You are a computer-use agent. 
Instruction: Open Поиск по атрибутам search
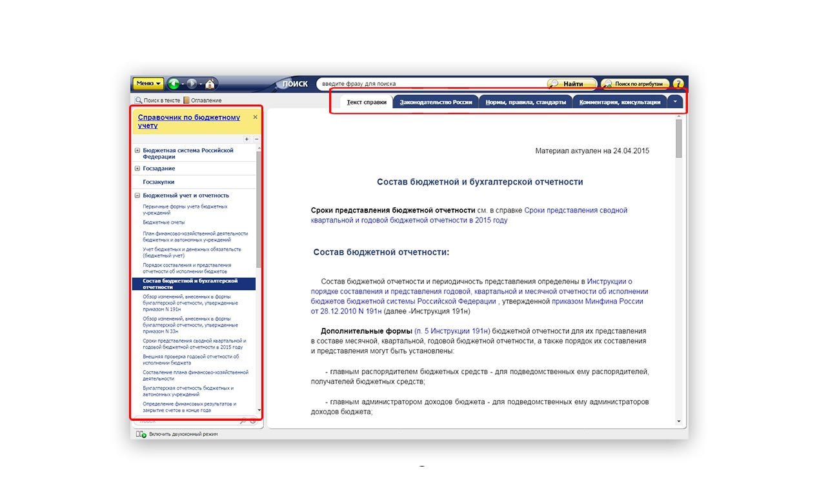[x=634, y=83]
